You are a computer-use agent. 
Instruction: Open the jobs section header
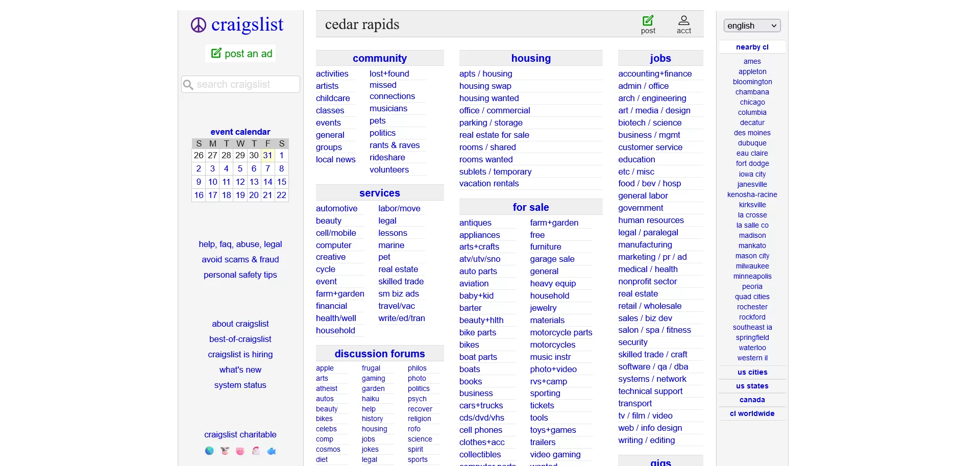point(660,58)
